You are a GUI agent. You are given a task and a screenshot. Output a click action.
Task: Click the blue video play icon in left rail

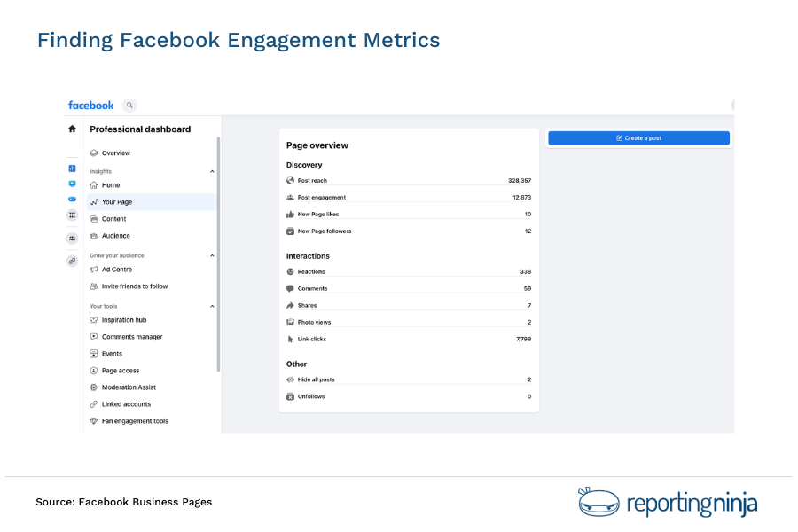point(72,184)
